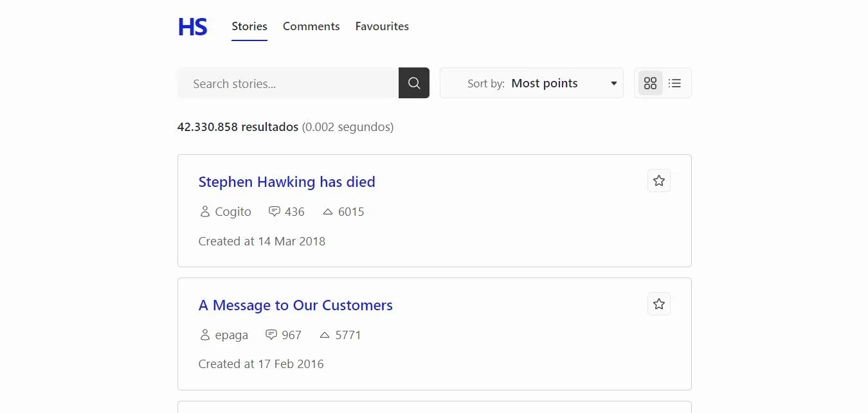Click the points triangle icon beside 5771

pos(325,335)
